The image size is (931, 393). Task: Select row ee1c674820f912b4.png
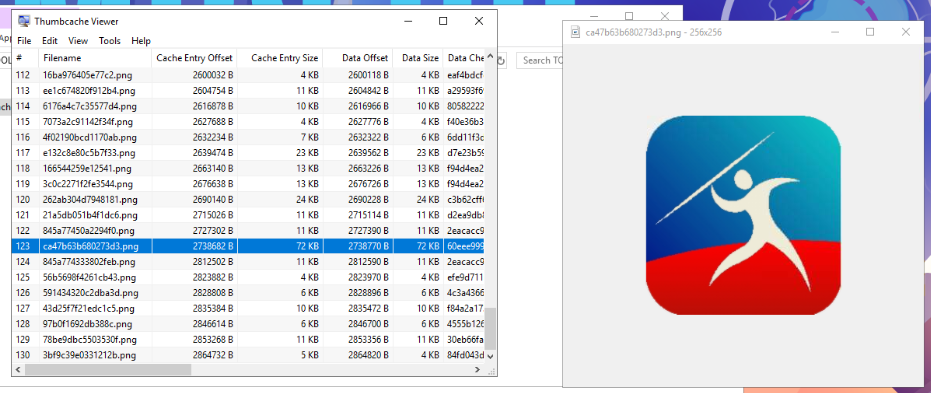(x=248, y=91)
